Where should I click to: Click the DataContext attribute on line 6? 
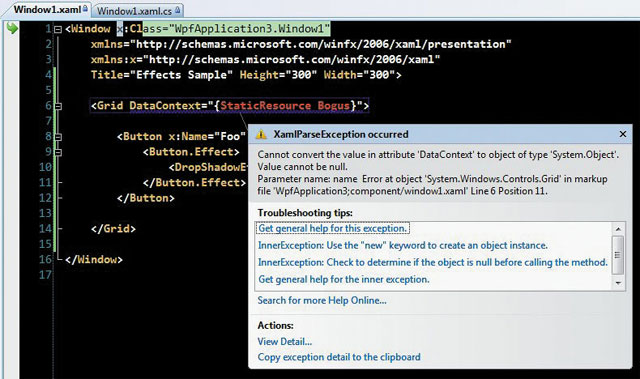[165, 106]
